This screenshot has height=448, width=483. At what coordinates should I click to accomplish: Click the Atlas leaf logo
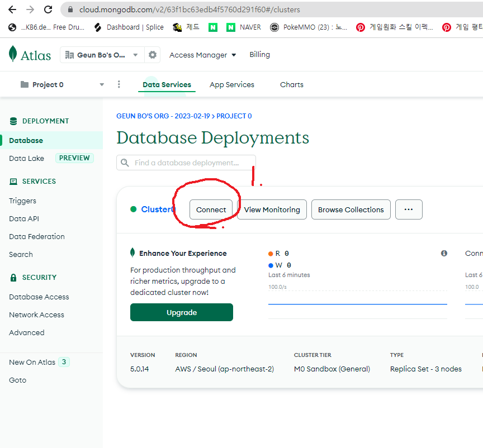coord(13,54)
